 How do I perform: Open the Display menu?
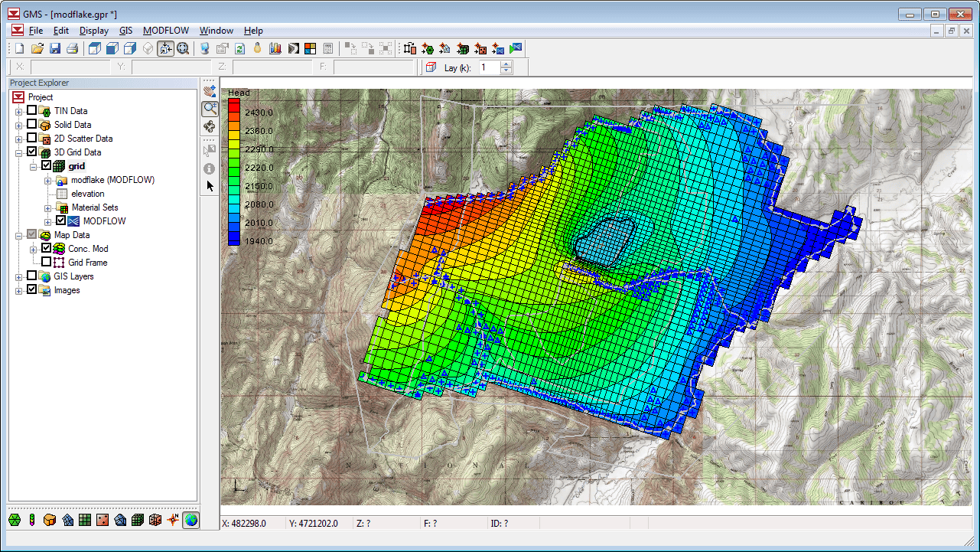[x=93, y=31]
